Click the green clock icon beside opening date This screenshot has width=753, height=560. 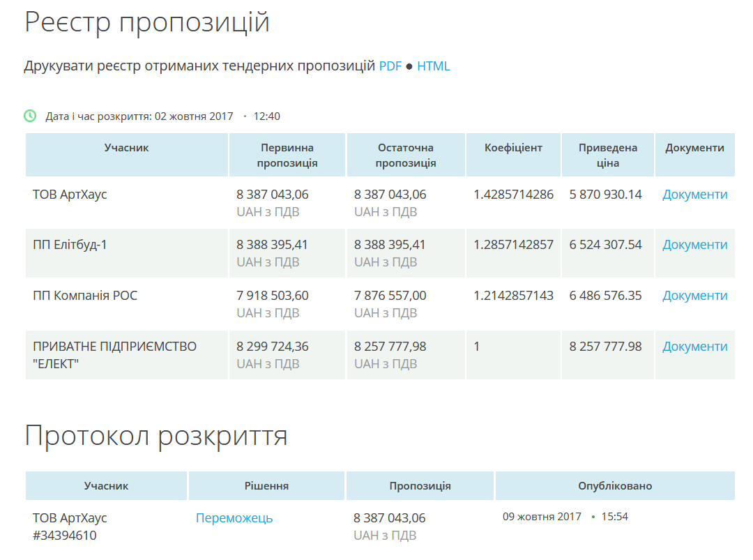tap(30, 116)
